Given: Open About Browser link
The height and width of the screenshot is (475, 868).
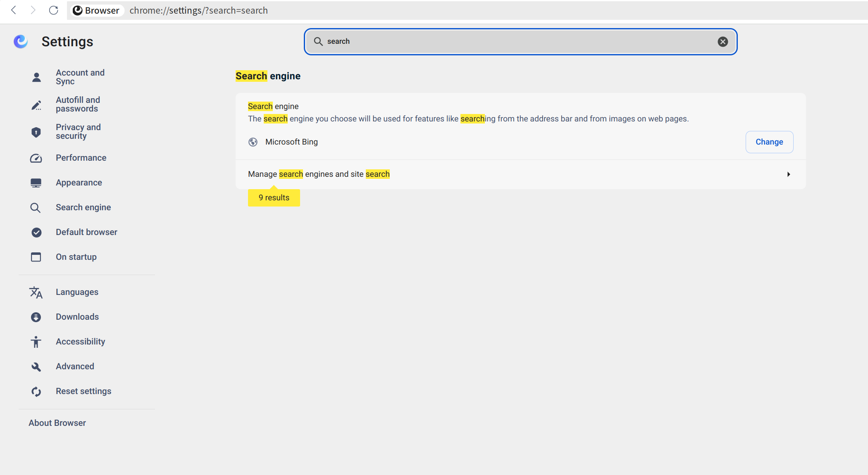Looking at the screenshot, I should click(x=57, y=423).
